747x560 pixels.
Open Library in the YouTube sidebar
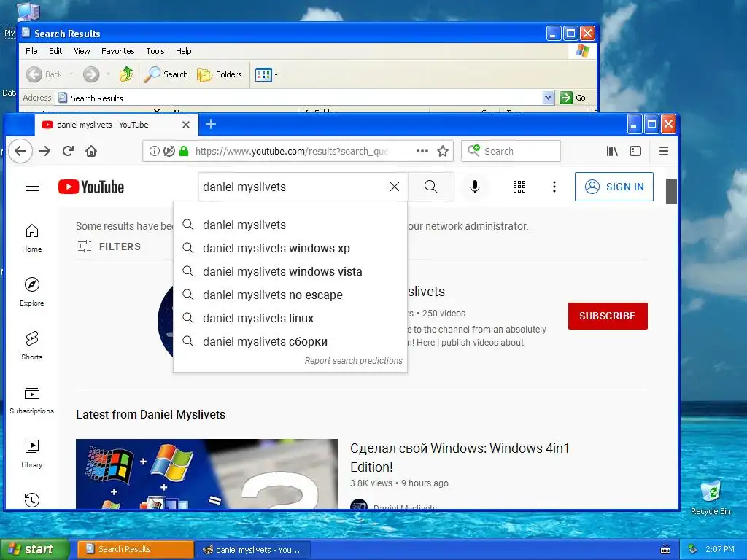click(32, 454)
